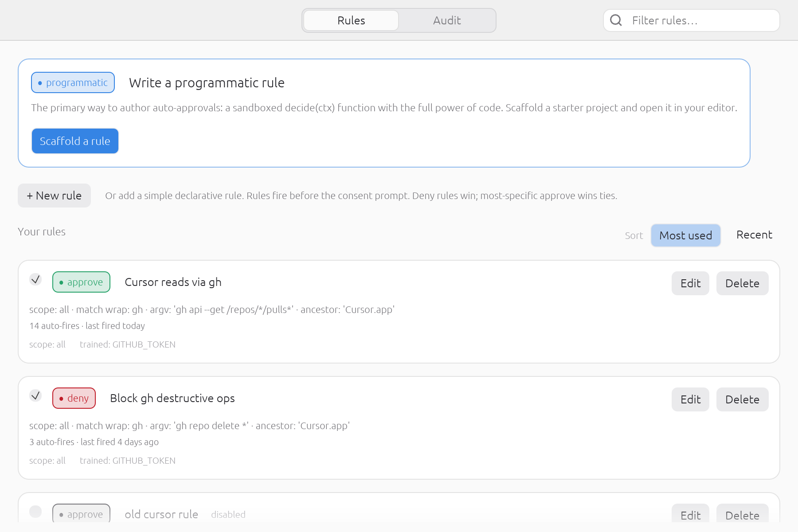Enable the old cursor rule checkbox
Image resolution: width=798 pixels, height=532 pixels.
click(35, 512)
